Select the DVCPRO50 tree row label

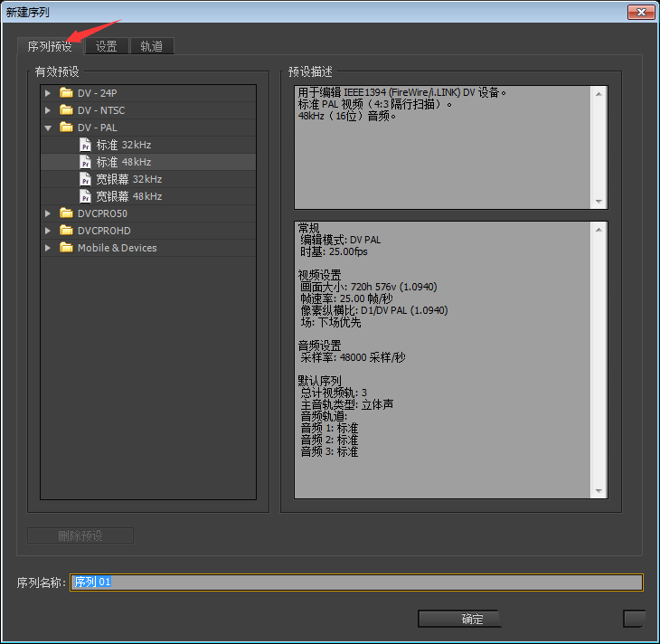102,213
